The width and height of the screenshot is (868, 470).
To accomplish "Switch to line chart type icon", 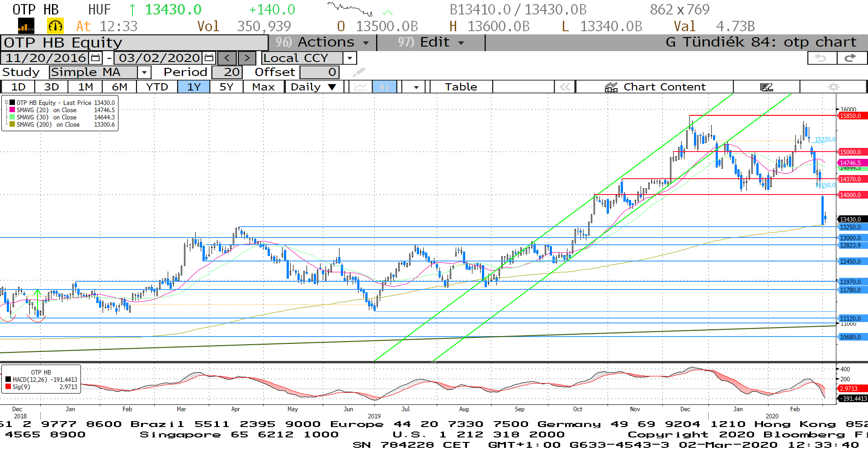I will (x=361, y=87).
